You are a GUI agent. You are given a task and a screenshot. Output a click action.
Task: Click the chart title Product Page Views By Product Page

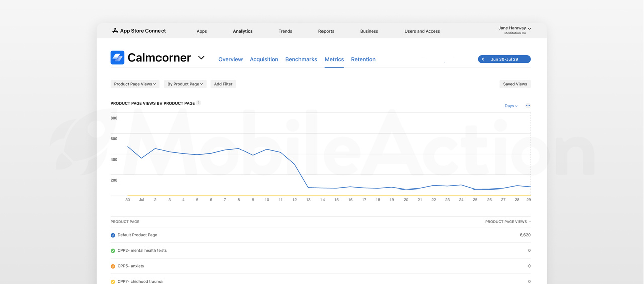(152, 103)
